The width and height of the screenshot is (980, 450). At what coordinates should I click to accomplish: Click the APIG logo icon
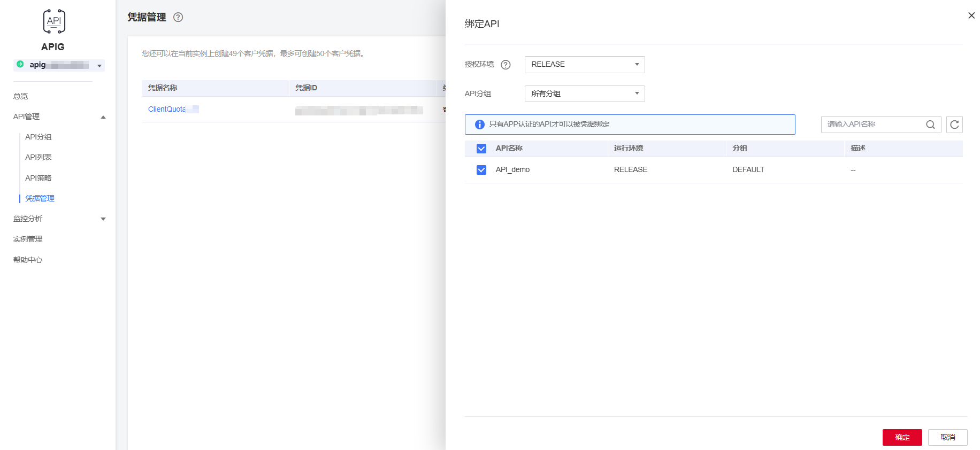pos(54,21)
